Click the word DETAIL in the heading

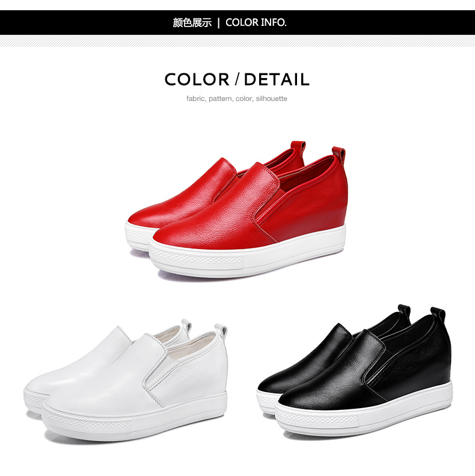277,79
